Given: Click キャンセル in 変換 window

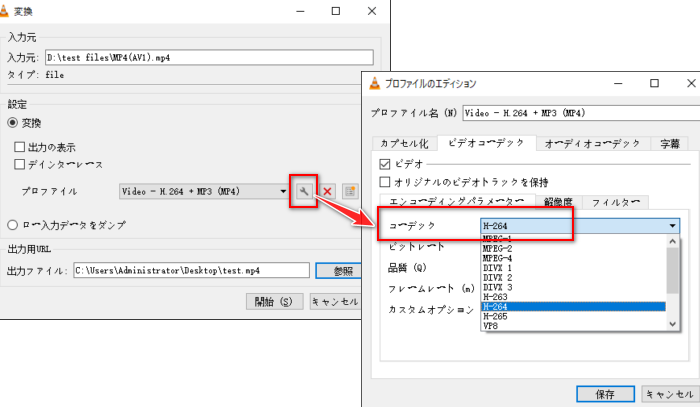Looking at the screenshot, I should point(336,302).
